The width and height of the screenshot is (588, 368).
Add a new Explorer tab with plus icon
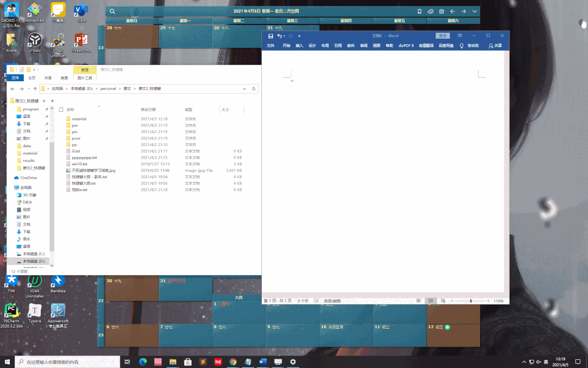(52, 101)
